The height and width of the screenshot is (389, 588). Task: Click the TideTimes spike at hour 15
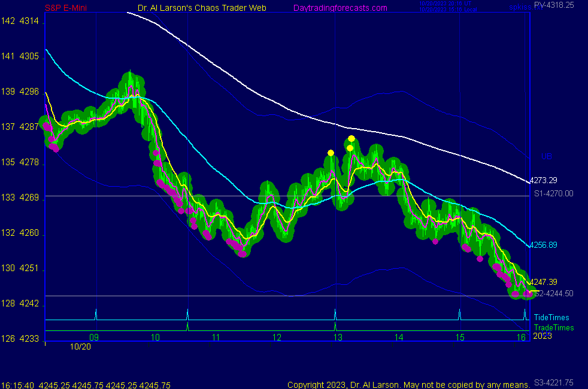click(459, 314)
